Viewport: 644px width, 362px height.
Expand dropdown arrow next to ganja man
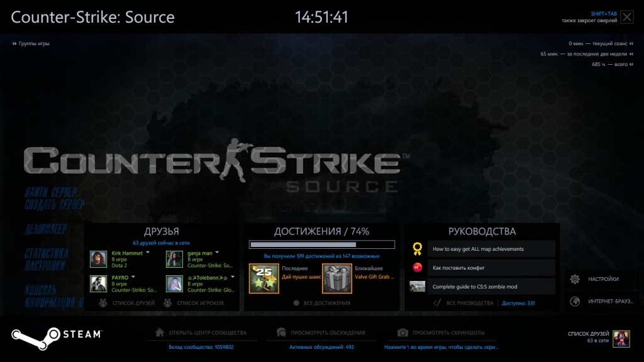(x=218, y=253)
